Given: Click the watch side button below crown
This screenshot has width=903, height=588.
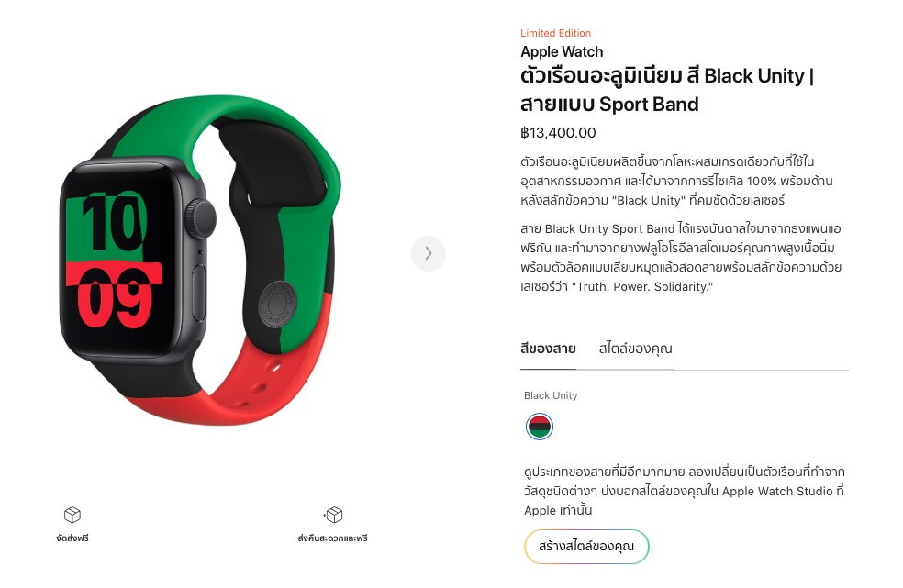Looking at the screenshot, I should 199,293.
